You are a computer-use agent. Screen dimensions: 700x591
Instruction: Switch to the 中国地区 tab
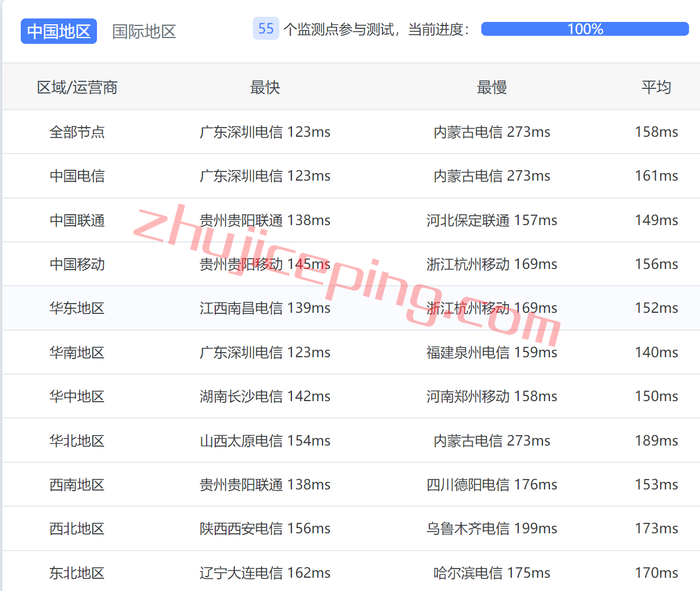pyautogui.click(x=59, y=31)
